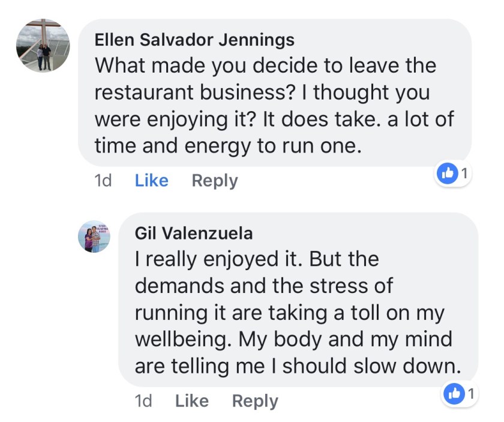Reply to Ellen Salvador Jennings' comment
This screenshot has width=504, height=422.
(x=214, y=181)
